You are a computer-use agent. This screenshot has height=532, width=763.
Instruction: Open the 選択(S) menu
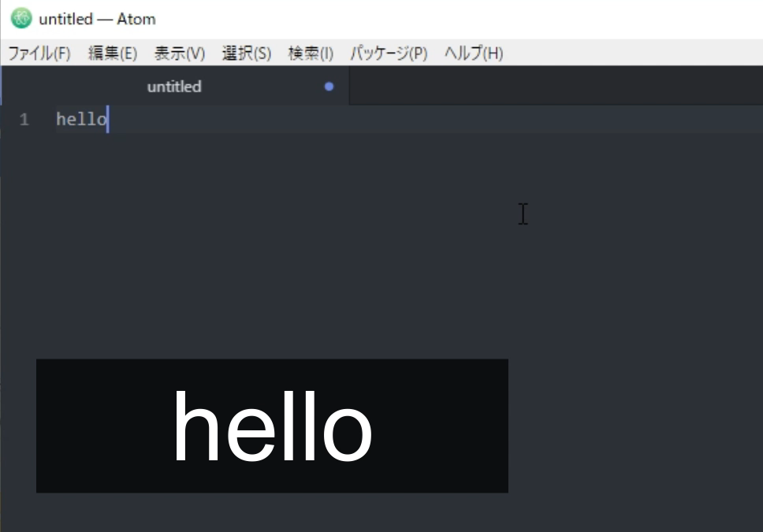point(246,53)
